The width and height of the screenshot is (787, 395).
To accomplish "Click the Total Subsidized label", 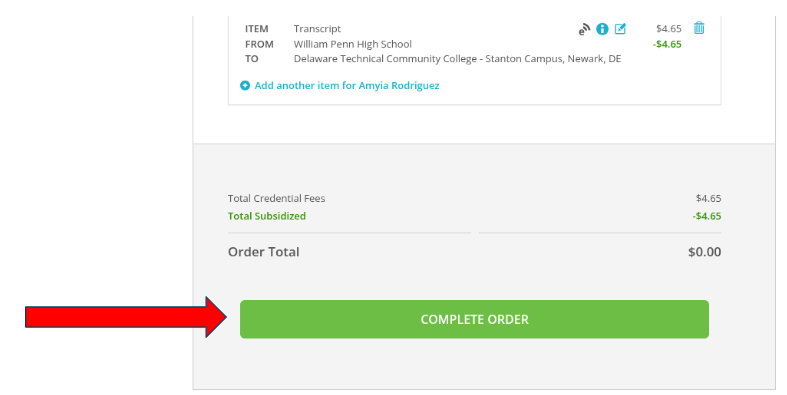I will pos(267,216).
